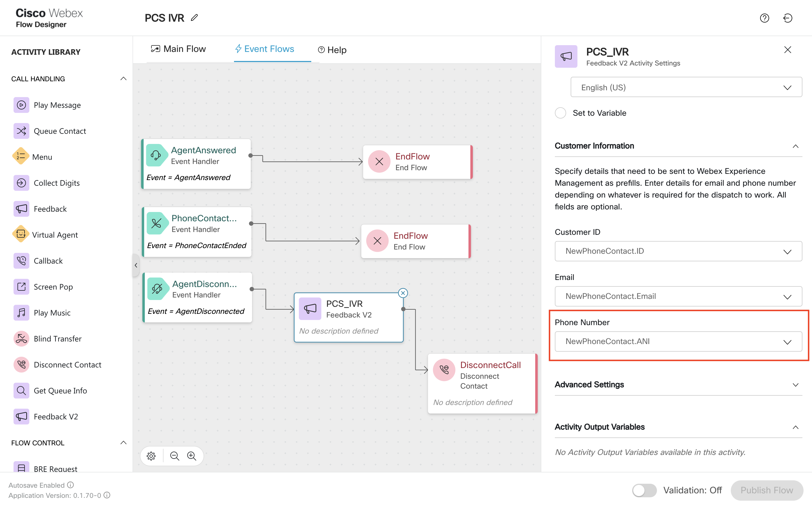This screenshot has width=812, height=508.
Task: Click the PCS_IVR node output port
Action: (x=403, y=309)
